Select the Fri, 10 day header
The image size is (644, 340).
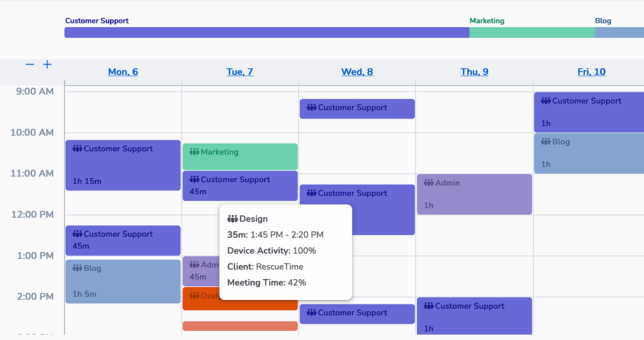point(591,72)
